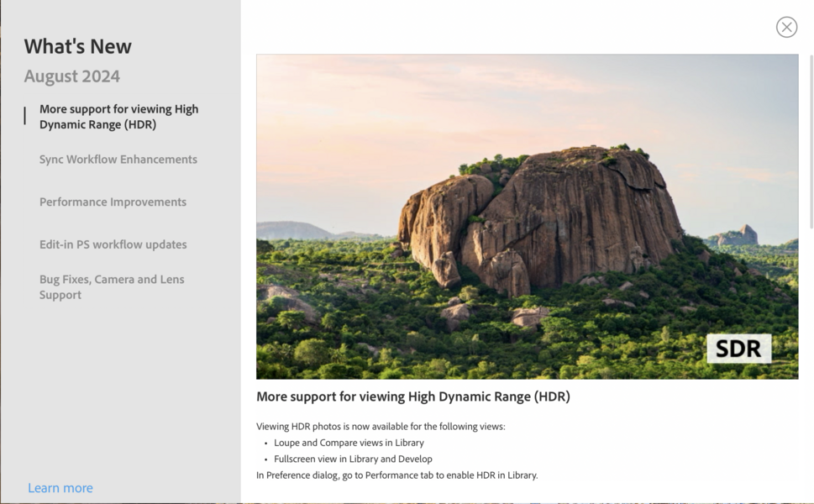Viewport: 814px width, 504px height.
Task: Open the Learn more link
Action: pos(60,488)
